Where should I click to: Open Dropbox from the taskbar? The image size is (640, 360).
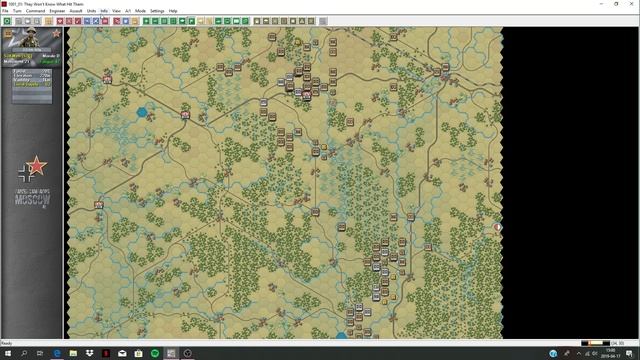(89, 353)
